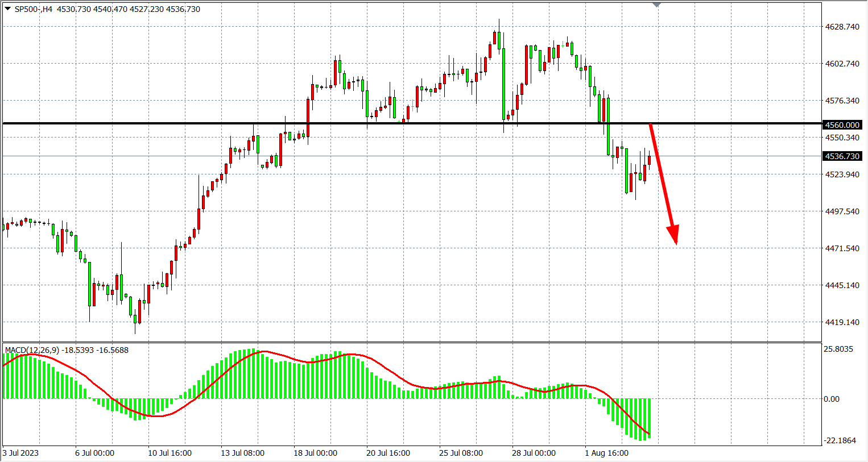
Task: Click the 4497.540 level on price scale
Action: click(842, 211)
